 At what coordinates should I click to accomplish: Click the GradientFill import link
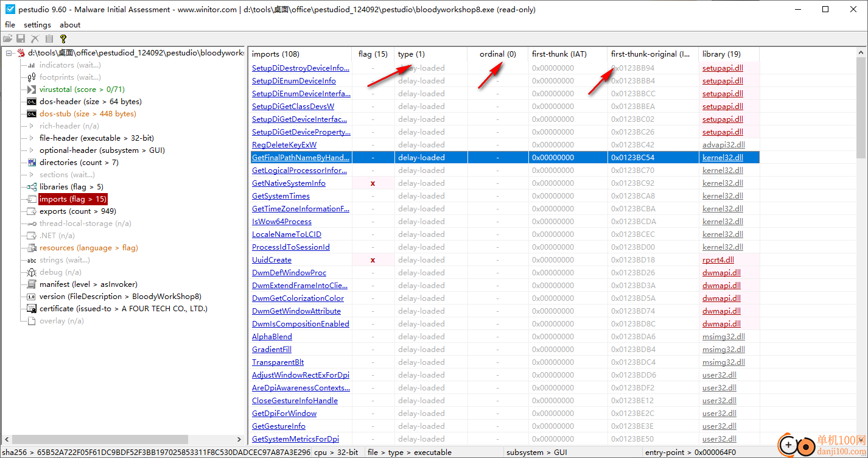(x=271, y=350)
